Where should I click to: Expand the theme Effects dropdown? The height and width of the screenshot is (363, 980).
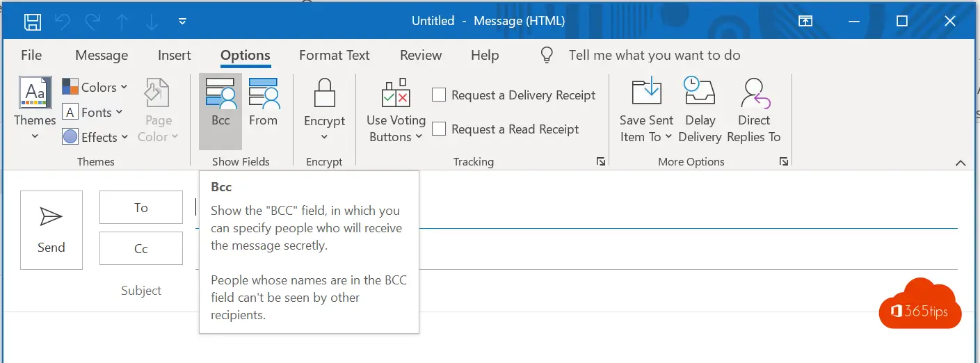(x=95, y=137)
